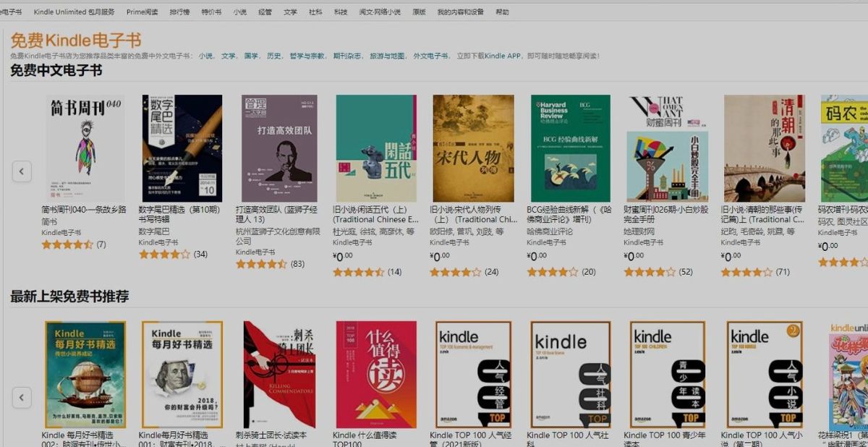Open the Kindle TOP 100 青少年读本 cover
Screen dimensions: 868x447
pos(667,374)
